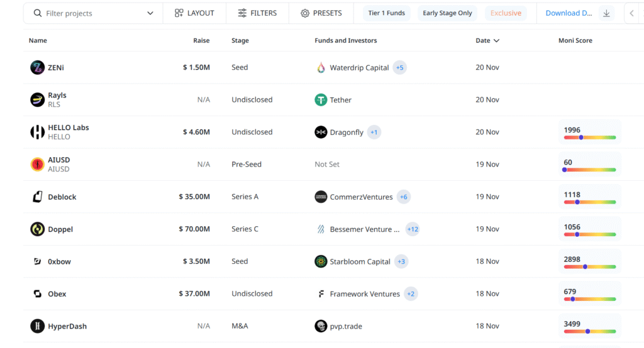Click the CommerzVentures fund icon
This screenshot has width=644, height=348.
321,197
